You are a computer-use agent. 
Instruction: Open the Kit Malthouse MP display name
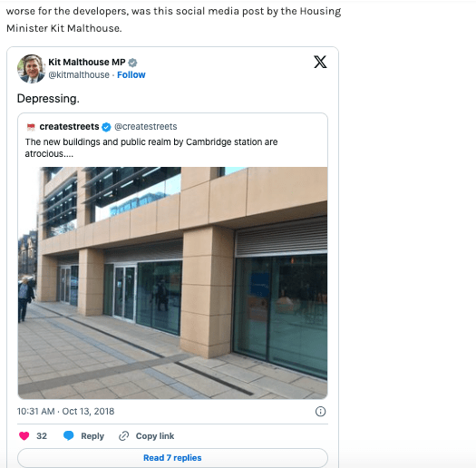click(x=87, y=62)
